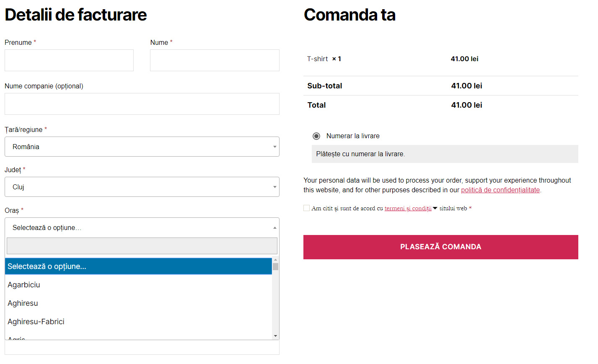The image size is (598, 364).
Task: Select Agarbiciu from the city list
Action: point(24,285)
